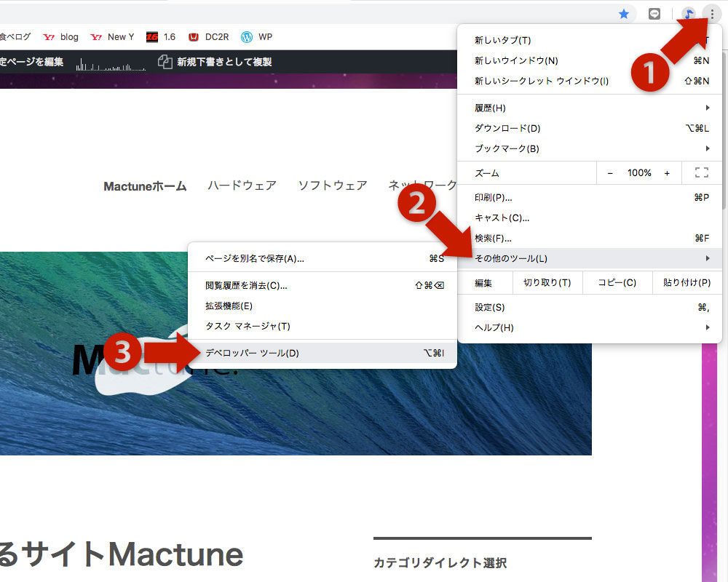Image resolution: width=728 pixels, height=582 pixels.
Task: Open ダウンロード(D) from menu
Action: coord(590,129)
